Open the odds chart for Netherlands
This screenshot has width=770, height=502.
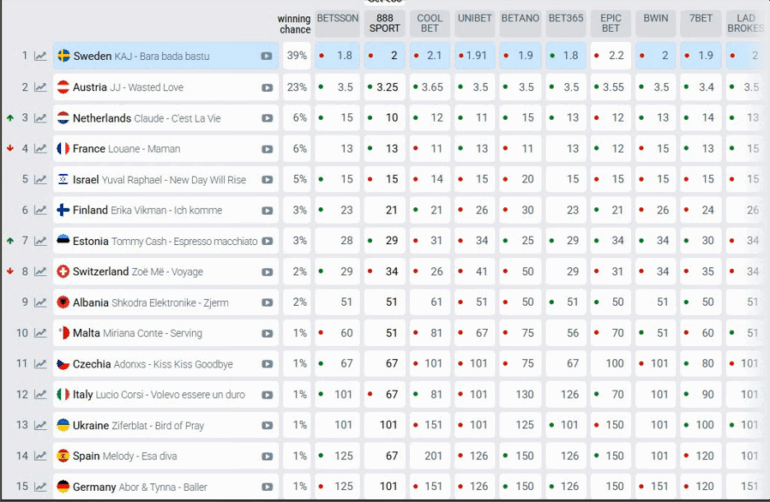point(40,118)
